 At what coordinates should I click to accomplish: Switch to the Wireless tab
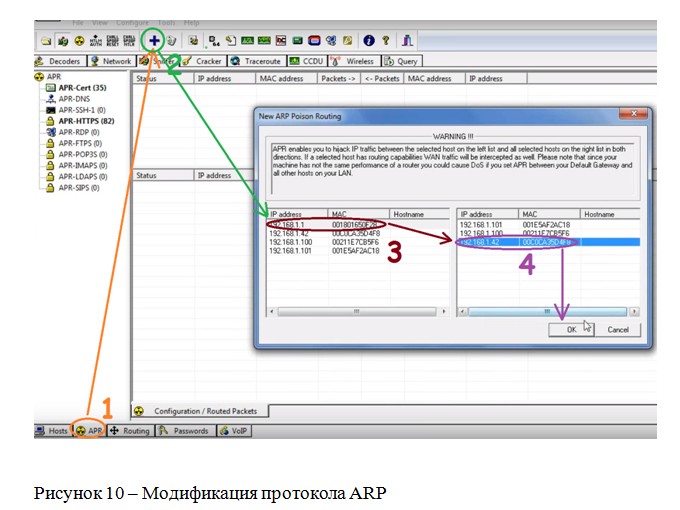[354, 61]
